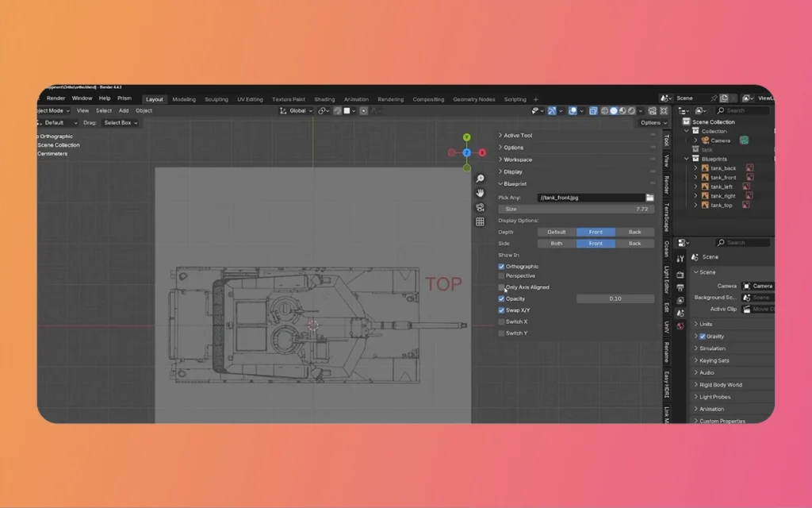Image resolution: width=812 pixels, height=508 pixels.
Task: Set Side to Both
Action: pyautogui.click(x=557, y=244)
